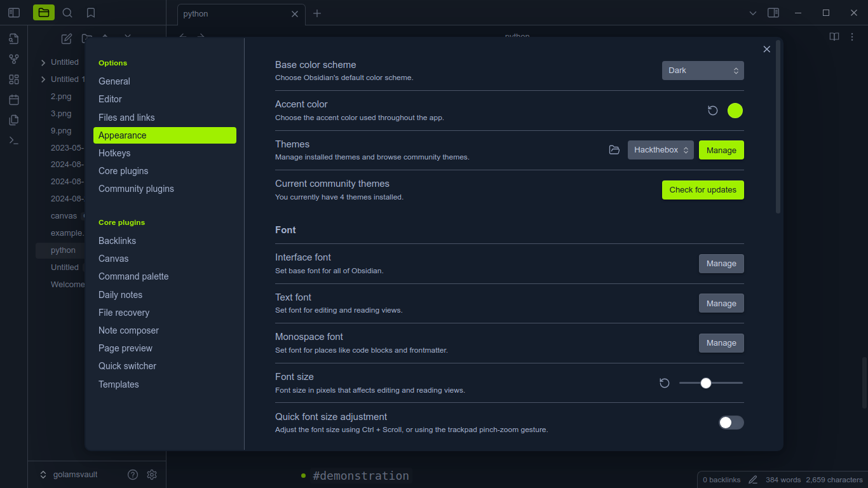Open Files and links settings

tap(165, 118)
